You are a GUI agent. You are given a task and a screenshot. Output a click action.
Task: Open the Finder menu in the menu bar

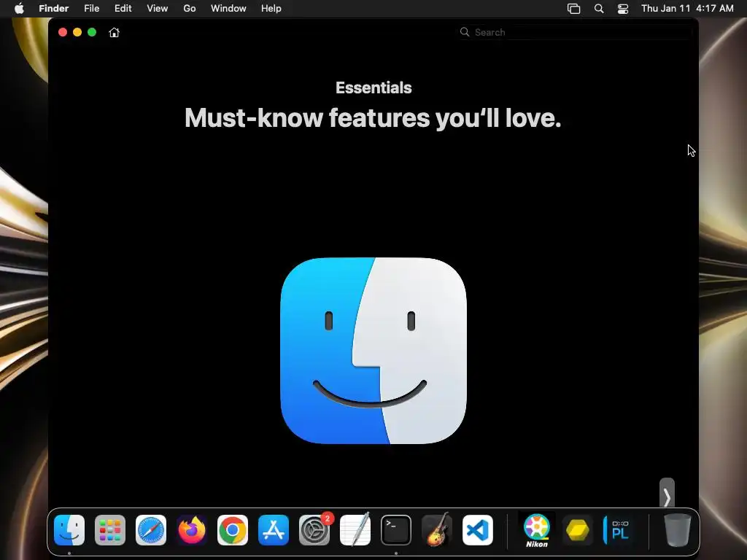point(54,9)
